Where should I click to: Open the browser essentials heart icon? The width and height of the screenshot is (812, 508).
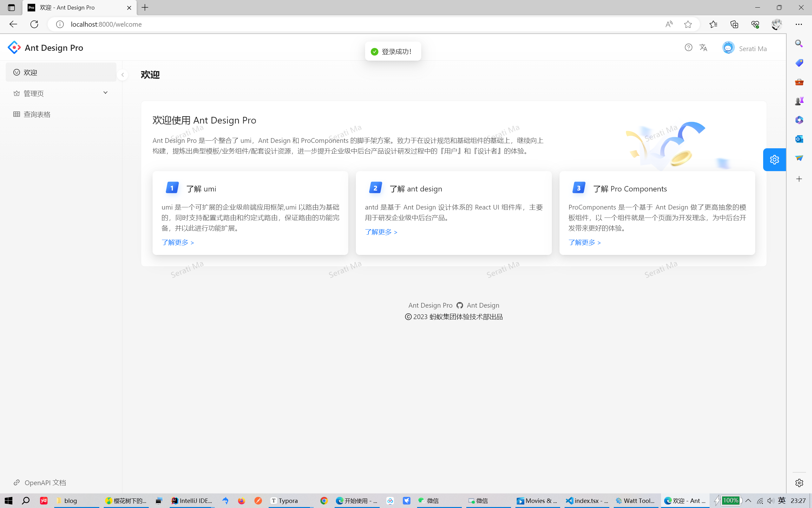[755, 24]
